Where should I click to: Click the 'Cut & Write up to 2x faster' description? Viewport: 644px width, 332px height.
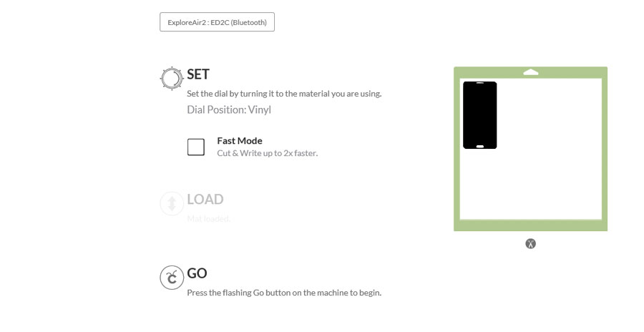tap(268, 153)
